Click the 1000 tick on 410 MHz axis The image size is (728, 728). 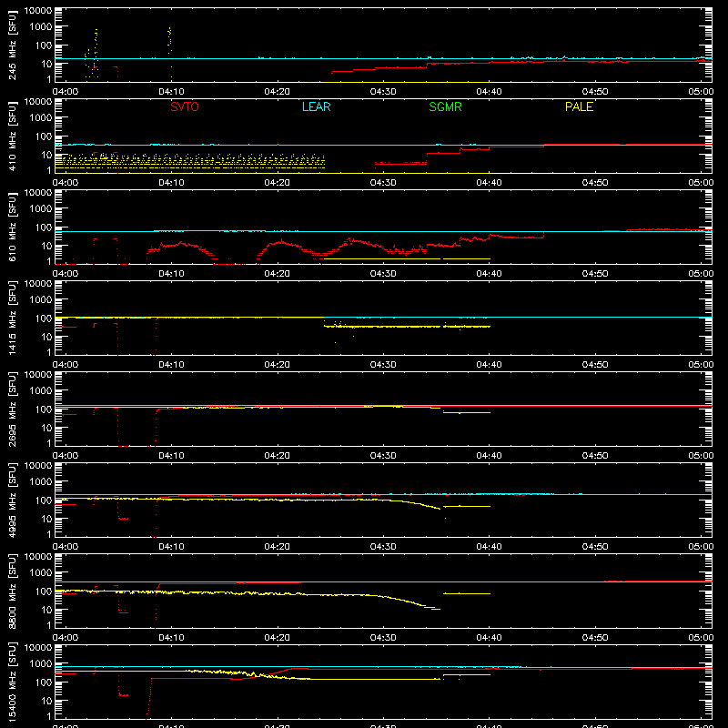[x=41, y=118]
